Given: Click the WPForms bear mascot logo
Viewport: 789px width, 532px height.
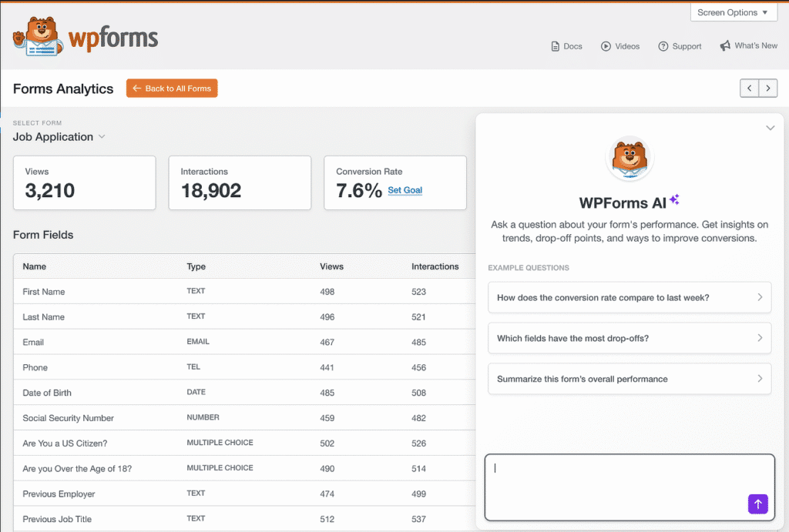Looking at the screenshot, I should [39, 36].
